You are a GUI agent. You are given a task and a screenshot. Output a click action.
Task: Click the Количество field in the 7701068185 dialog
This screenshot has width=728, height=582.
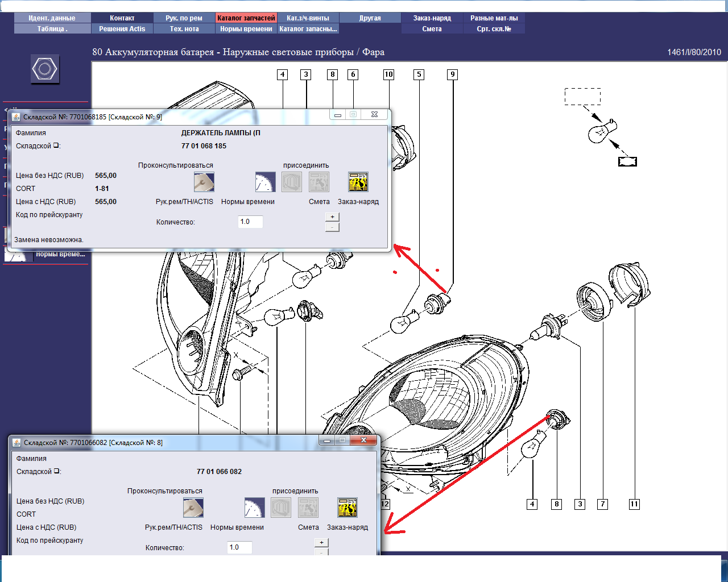coord(250,222)
